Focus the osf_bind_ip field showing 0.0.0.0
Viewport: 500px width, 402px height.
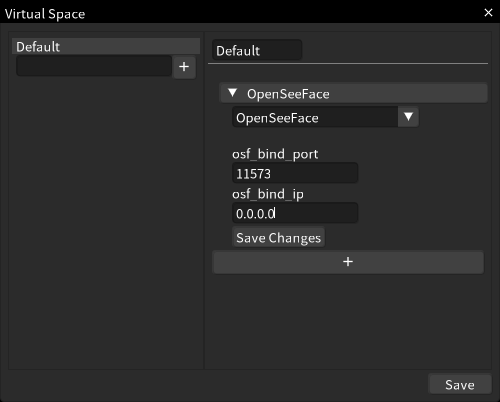click(295, 213)
